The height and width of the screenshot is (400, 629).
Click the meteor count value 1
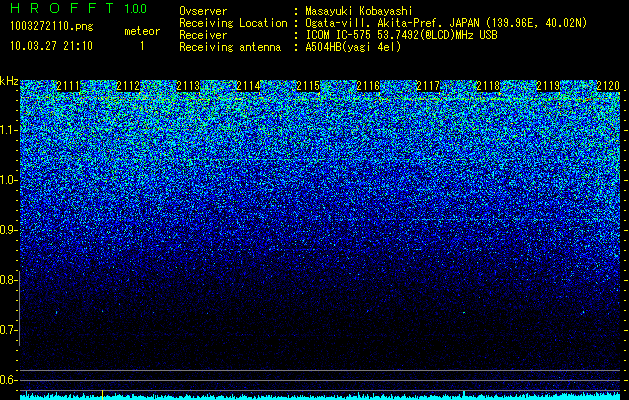click(142, 46)
